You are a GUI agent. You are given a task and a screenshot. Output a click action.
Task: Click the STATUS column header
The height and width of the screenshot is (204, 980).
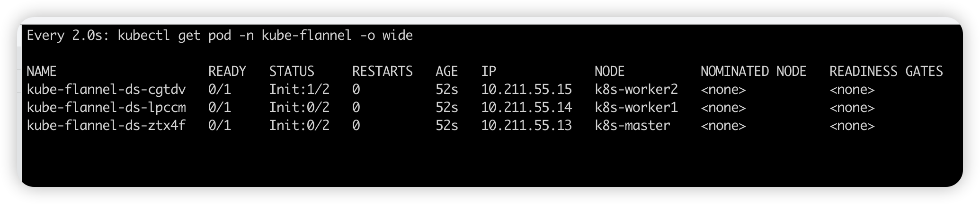(x=292, y=71)
